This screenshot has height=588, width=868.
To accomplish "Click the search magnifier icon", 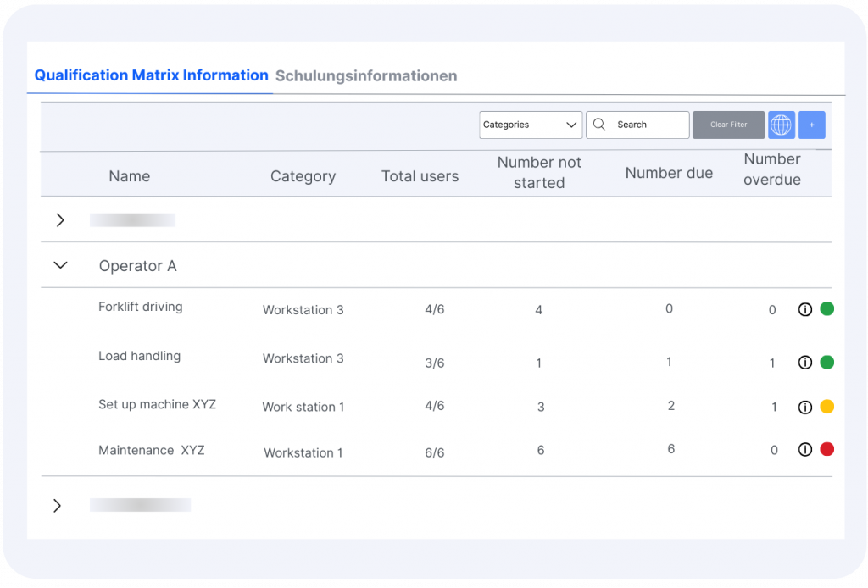I will (x=599, y=125).
